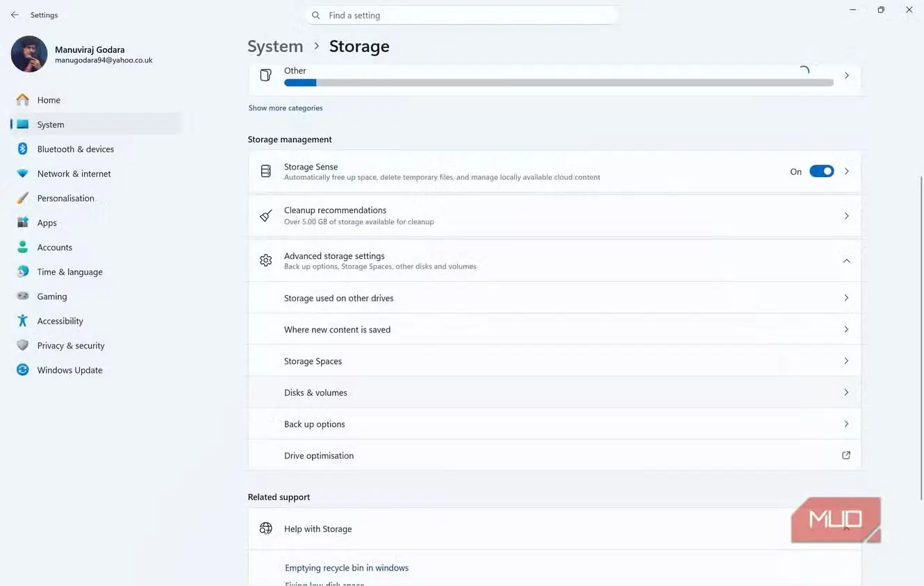Viewport: 924px width, 586px height.
Task: Open the Other category chevron
Action: pos(846,75)
